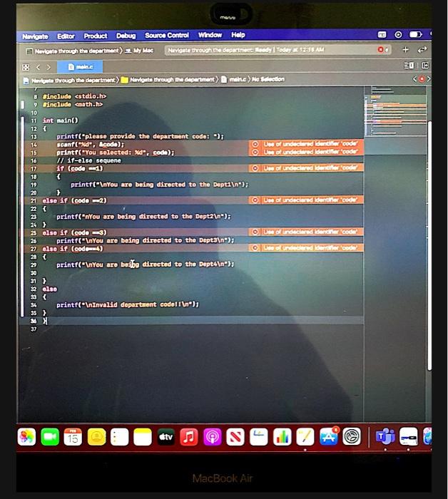Viewport: 448px width, 499px height.
Task: Open the Editor menu
Action: click(x=66, y=36)
